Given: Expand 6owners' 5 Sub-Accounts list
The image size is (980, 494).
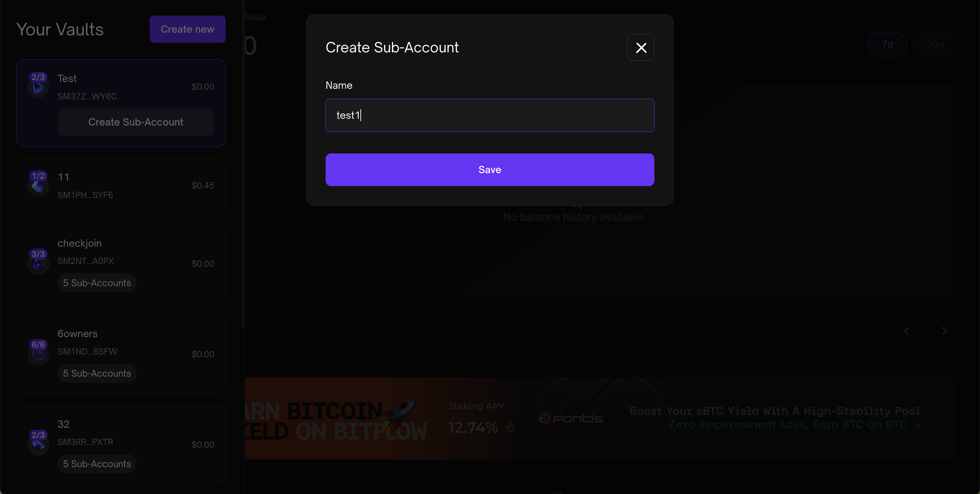Looking at the screenshot, I should pos(97,374).
